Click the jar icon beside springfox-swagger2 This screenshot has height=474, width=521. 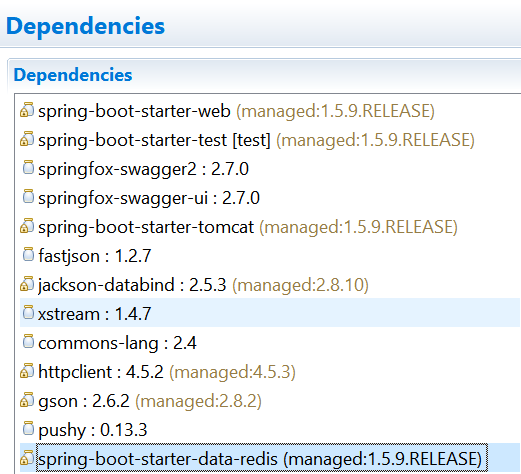coord(28,168)
